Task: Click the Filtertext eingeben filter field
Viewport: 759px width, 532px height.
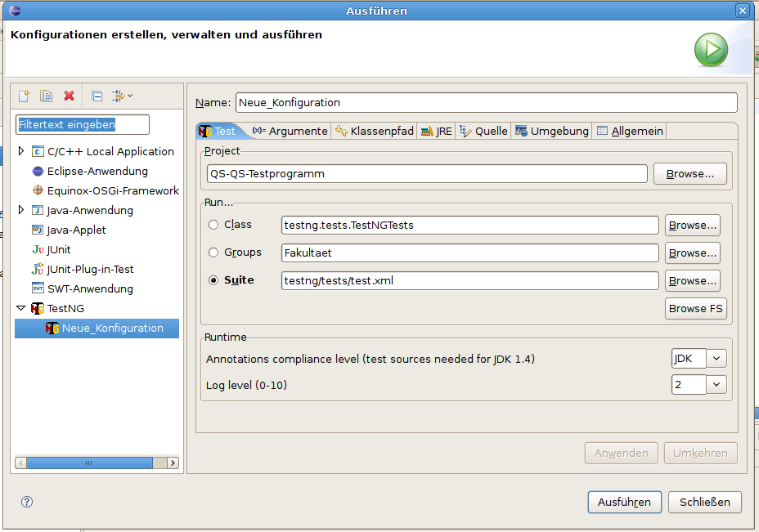Action: click(x=83, y=125)
